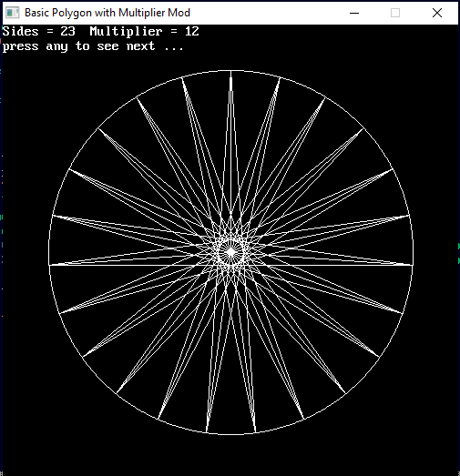Click the rightmost vertex on the horizontal chord

(x=413, y=265)
